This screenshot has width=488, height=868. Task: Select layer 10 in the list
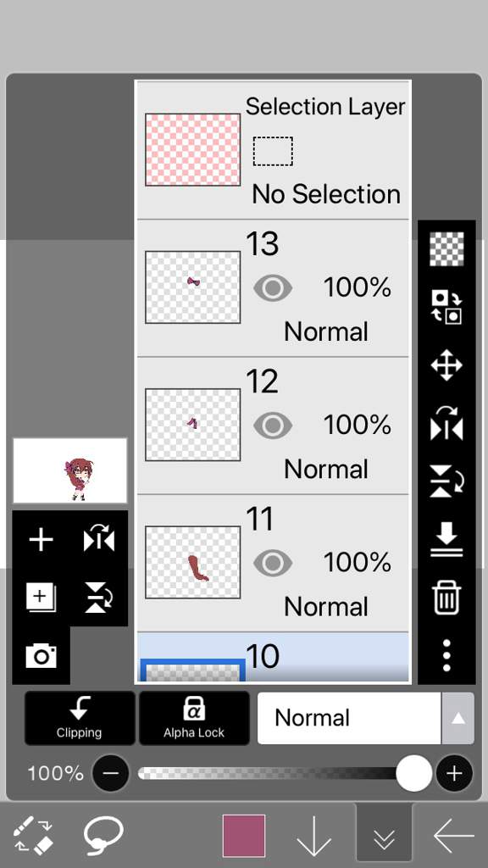coord(273,657)
